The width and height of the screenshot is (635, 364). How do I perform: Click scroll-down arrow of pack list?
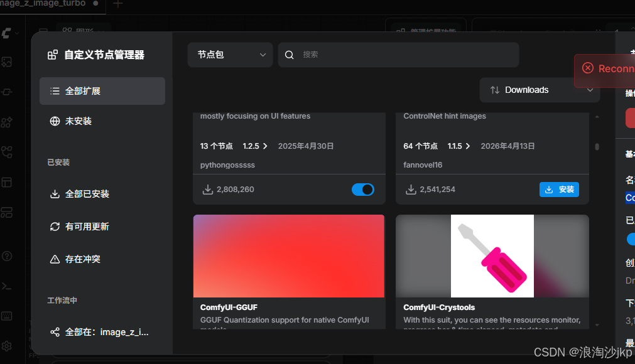pyautogui.click(x=597, y=324)
